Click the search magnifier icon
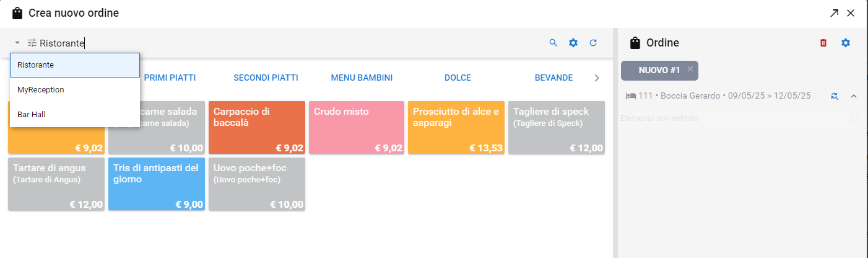The height and width of the screenshot is (258, 868). click(553, 43)
